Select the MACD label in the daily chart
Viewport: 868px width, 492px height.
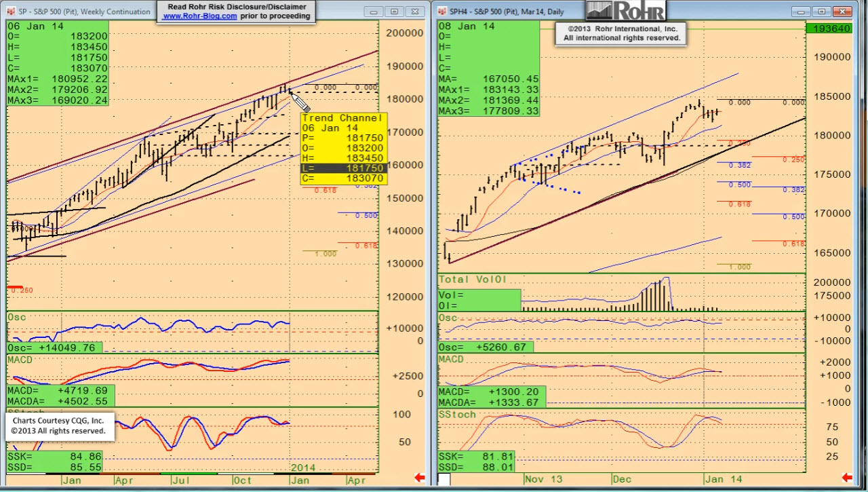tap(451, 359)
